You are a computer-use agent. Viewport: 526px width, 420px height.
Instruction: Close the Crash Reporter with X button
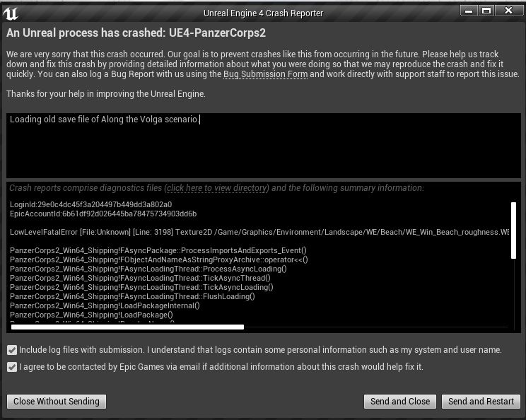pos(508,11)
